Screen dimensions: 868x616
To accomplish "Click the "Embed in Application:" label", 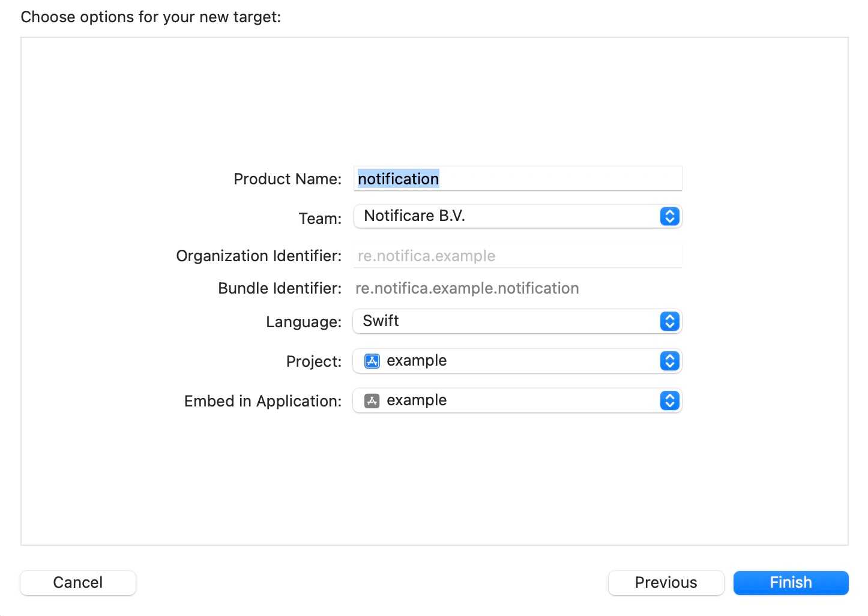I will [x=262, y=401].
